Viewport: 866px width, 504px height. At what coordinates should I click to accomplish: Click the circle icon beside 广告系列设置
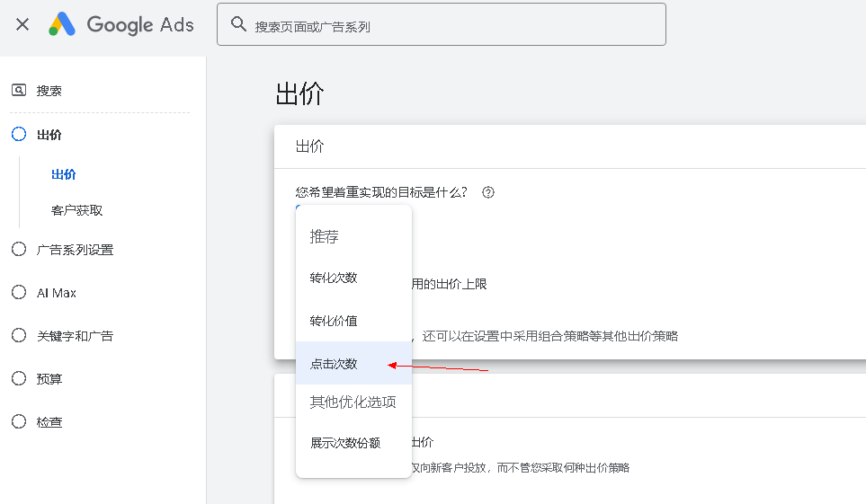point(19,249)
